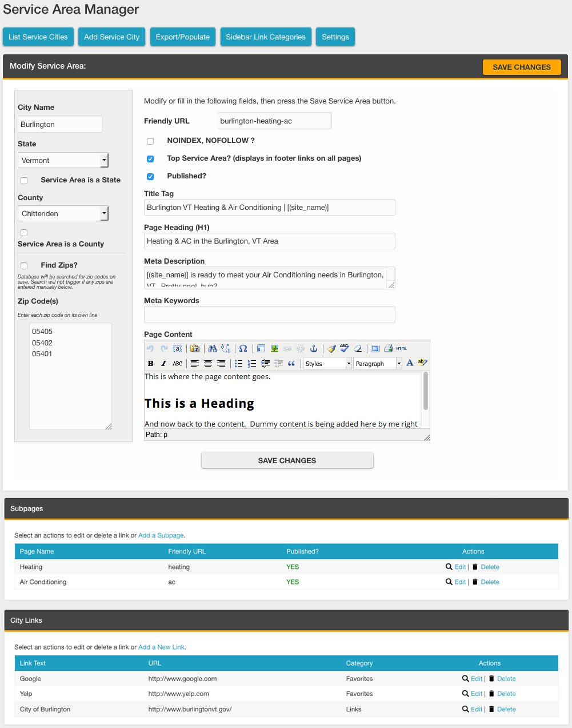Enable the NOINDEX, NOFOLLOW checkbox

[x=150, y=141]
